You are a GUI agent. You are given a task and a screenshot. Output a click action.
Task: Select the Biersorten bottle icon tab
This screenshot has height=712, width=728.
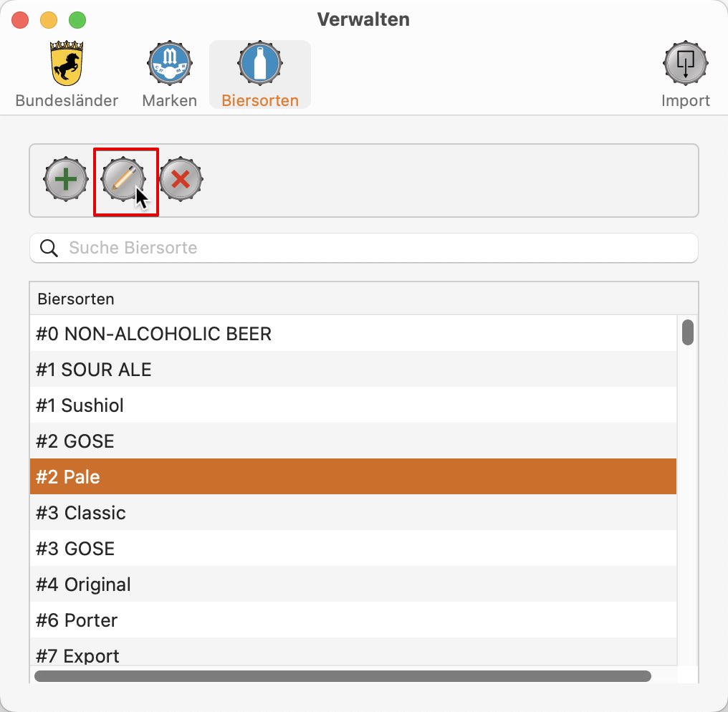coord(260,75)
